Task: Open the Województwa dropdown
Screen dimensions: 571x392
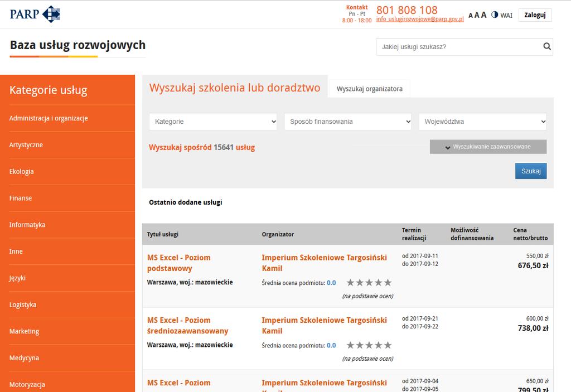Action: 482,122
